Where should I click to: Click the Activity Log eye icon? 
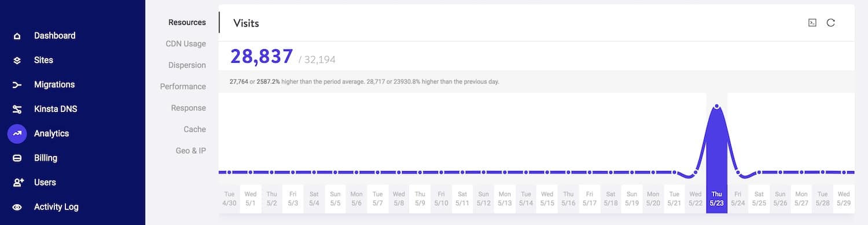point(17,207)
